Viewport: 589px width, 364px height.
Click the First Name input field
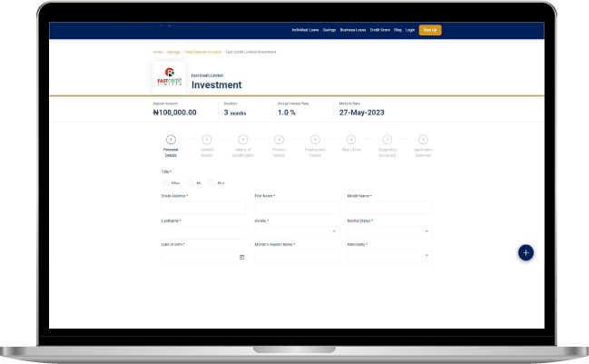click(297, 207)
